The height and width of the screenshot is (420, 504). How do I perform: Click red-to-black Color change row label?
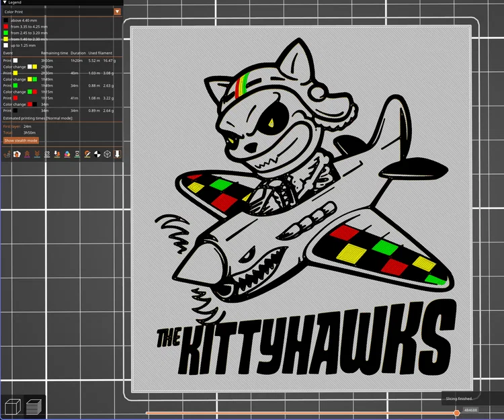coord(15,104)
